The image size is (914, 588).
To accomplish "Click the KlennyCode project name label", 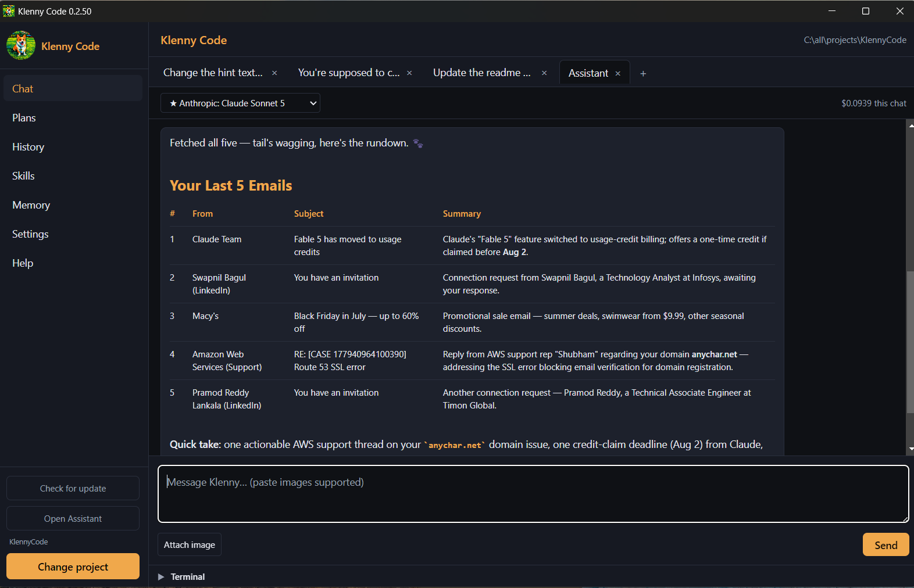I will click(x=28, y=542).
